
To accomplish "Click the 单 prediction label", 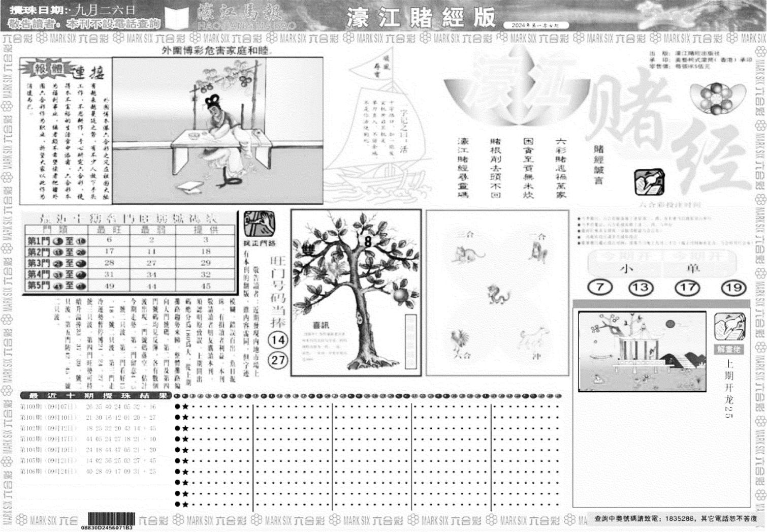I will tap(693, 268).
